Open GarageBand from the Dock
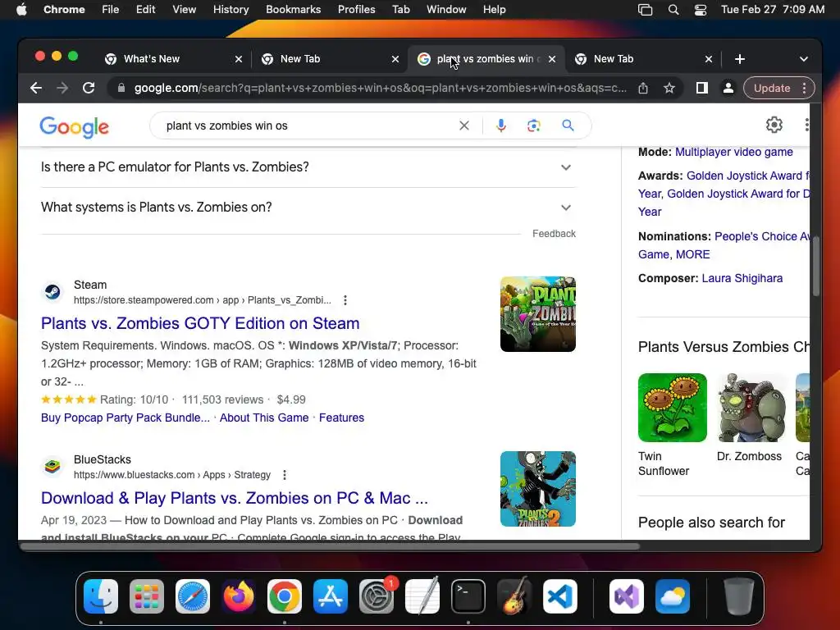The height and width of the screenshot is (630, 840). coord(514,596)
